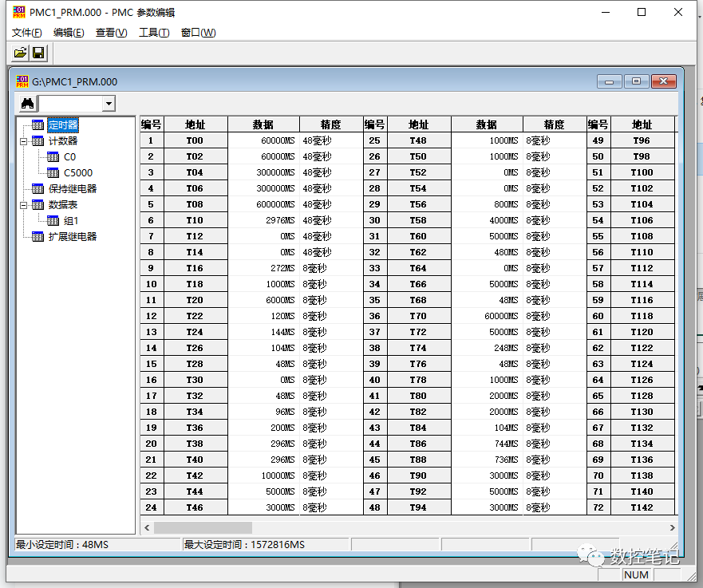Viewport: 703px width, 588px height.
Task: Collapse the 计数器 tree branch
Action: click(x=22, y=140)
